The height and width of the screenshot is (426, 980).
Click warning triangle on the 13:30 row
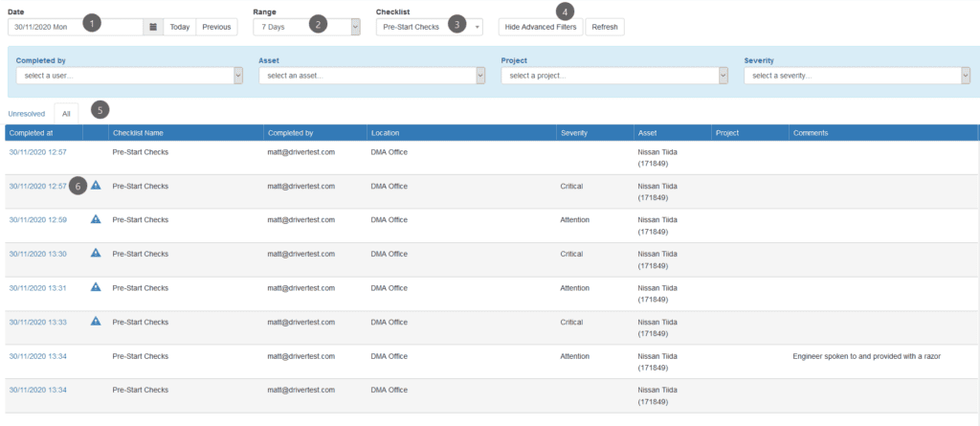96,253
